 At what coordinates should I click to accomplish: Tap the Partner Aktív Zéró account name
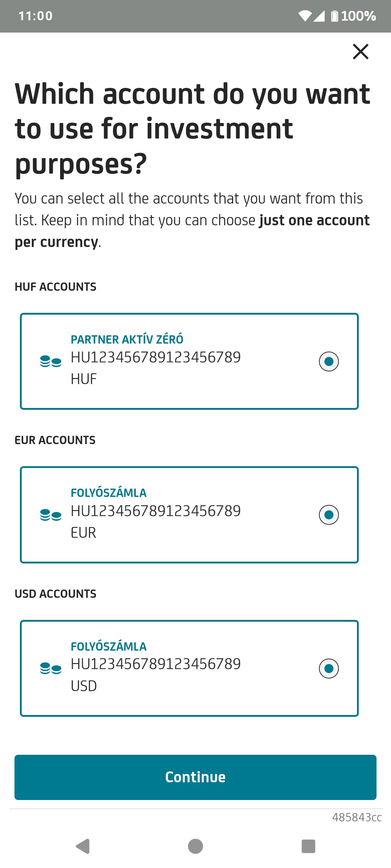click(127, 340)
